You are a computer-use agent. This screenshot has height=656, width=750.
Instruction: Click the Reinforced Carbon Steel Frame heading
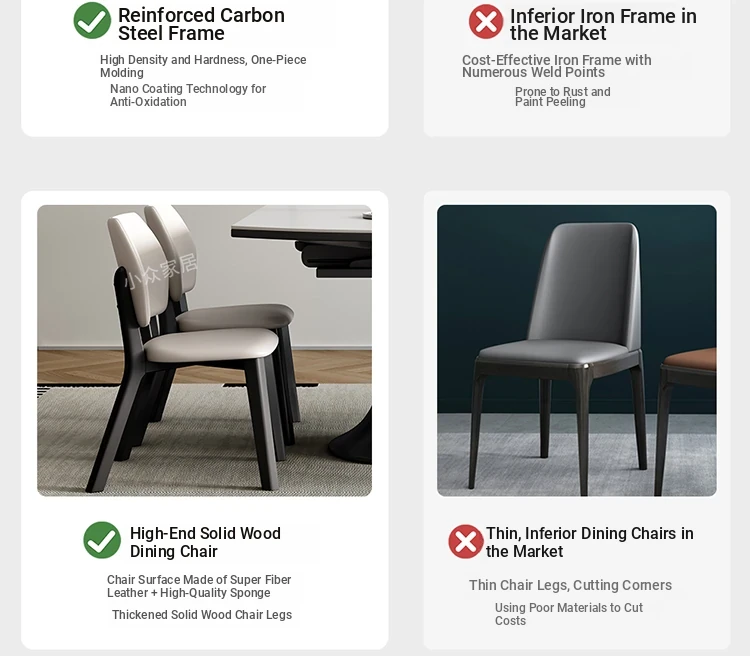pos(201,24)
